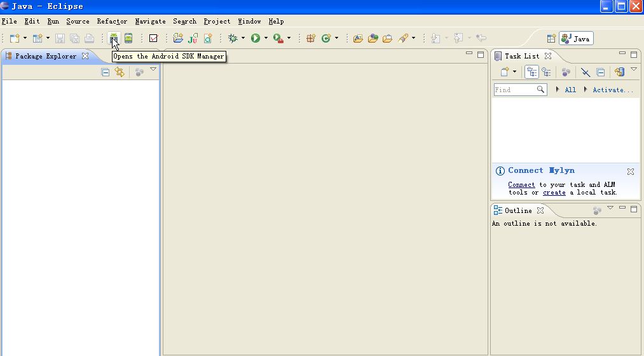Image resolution: width=644 pixels, height=356 pixels.
Task: Toggle the Scheduled presentation in Task List
Action: (546, 72)
